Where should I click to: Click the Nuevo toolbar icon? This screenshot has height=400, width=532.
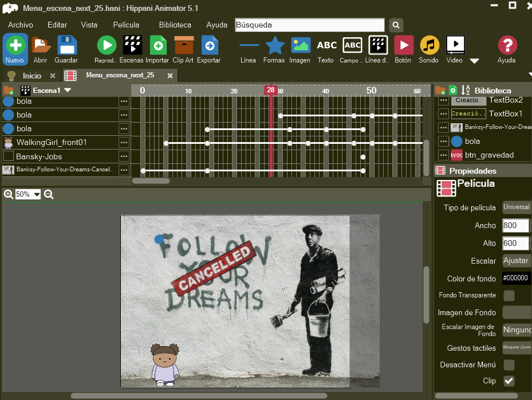[15, 49]
